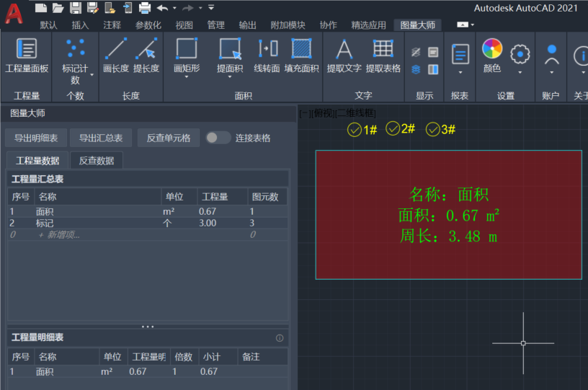Click the 导出明细表 button
This screenshot has height=390, width=588.
(x=36, y=138)
